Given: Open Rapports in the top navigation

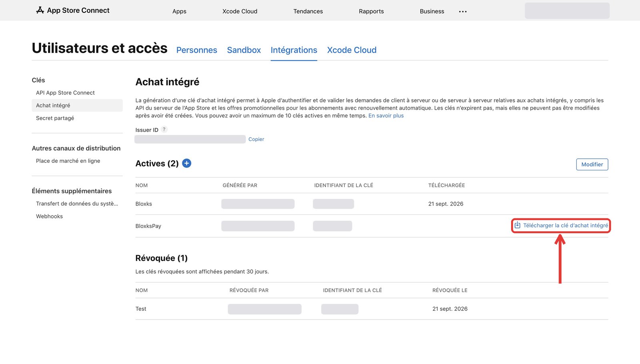Looking at the screenshot, I should coord(371,11).
